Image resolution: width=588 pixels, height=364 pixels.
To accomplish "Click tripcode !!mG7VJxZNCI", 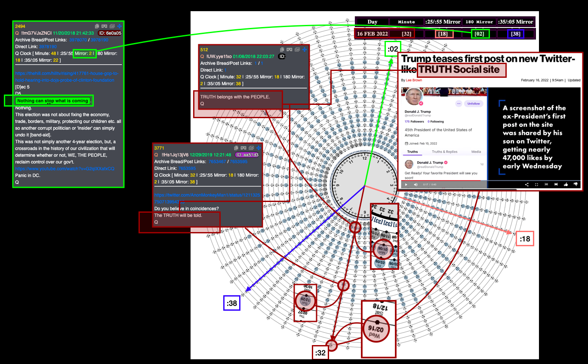I will (x=36, y=33).
